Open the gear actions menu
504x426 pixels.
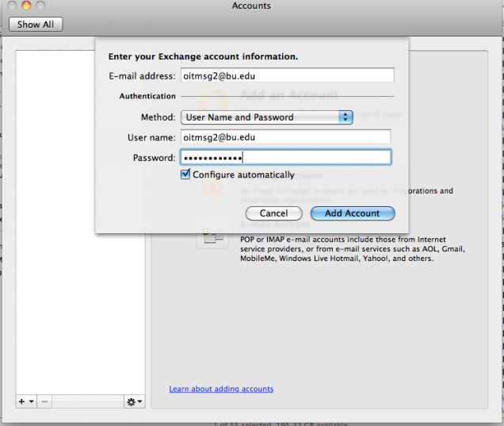pos(134,402)
